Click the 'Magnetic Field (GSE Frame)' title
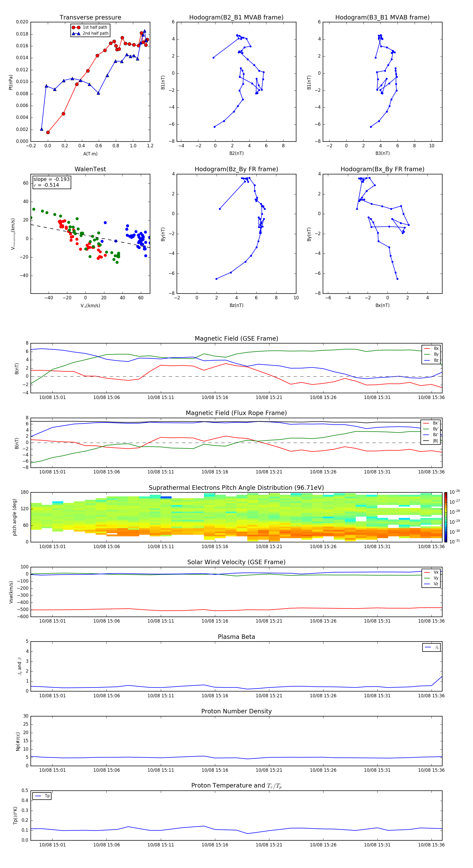 (x=236, y=339)
